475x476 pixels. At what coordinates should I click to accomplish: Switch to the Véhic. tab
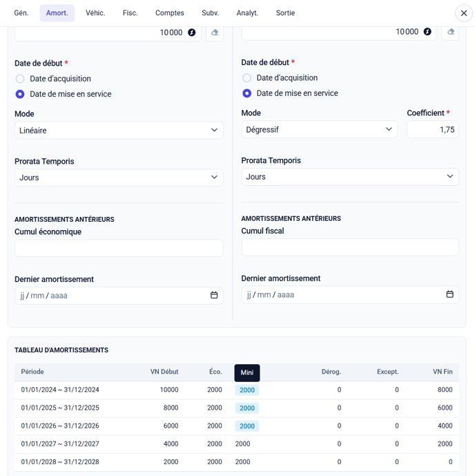tap(95, 13)
